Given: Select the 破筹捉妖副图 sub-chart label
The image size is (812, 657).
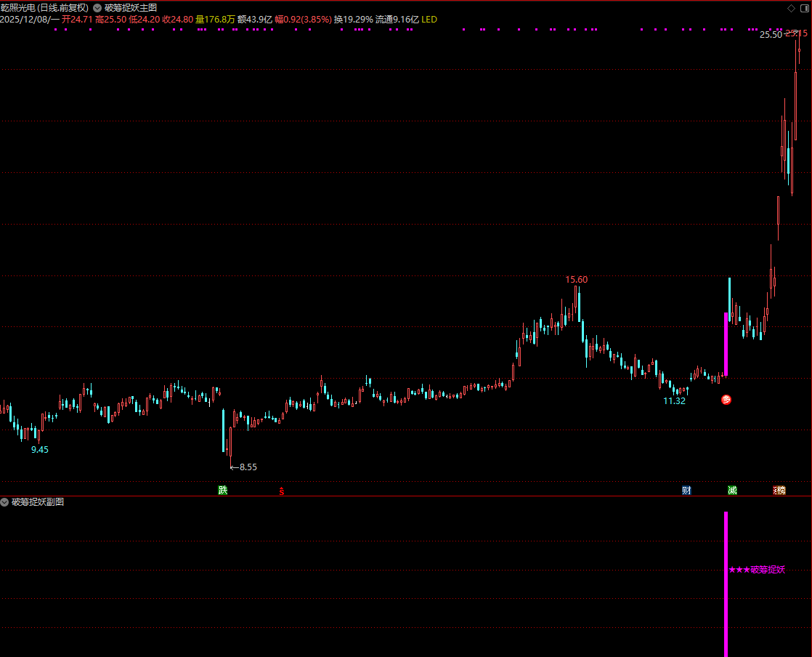Looking at the screenshot, I should point(38,502).
